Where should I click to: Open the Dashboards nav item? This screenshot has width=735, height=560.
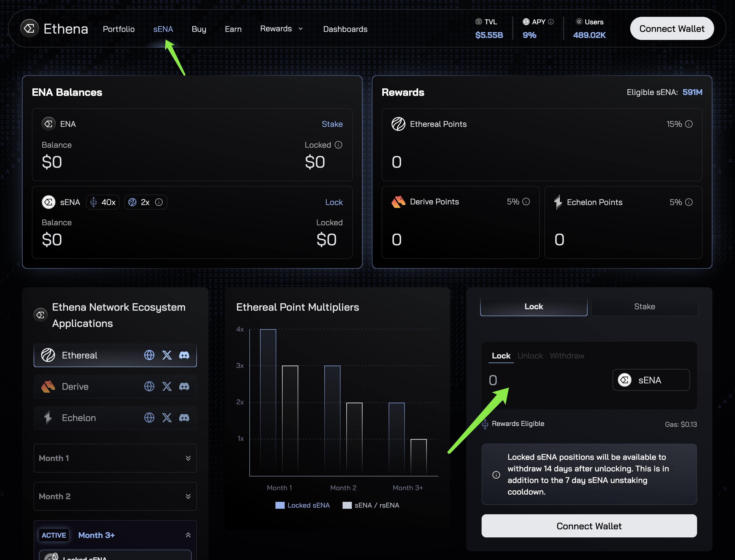345,29
